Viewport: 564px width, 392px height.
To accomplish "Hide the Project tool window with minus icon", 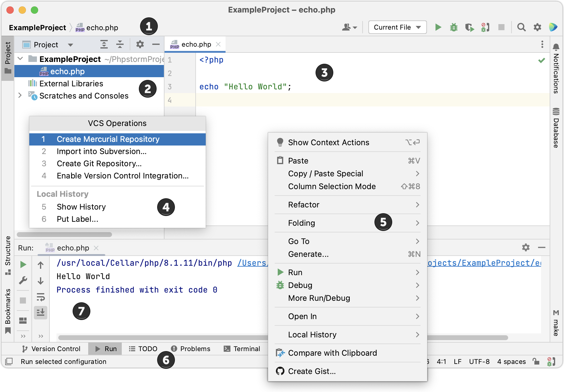I will coord(156,45).
